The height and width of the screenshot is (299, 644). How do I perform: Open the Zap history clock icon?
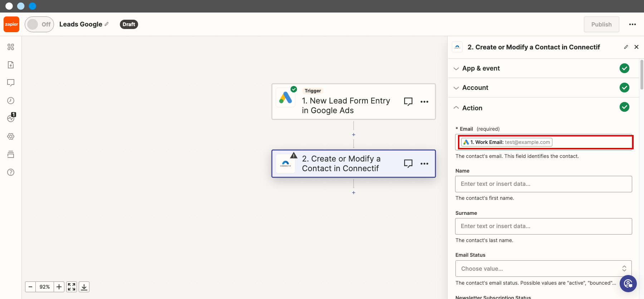pyautogui.click(x=11, y=101)
